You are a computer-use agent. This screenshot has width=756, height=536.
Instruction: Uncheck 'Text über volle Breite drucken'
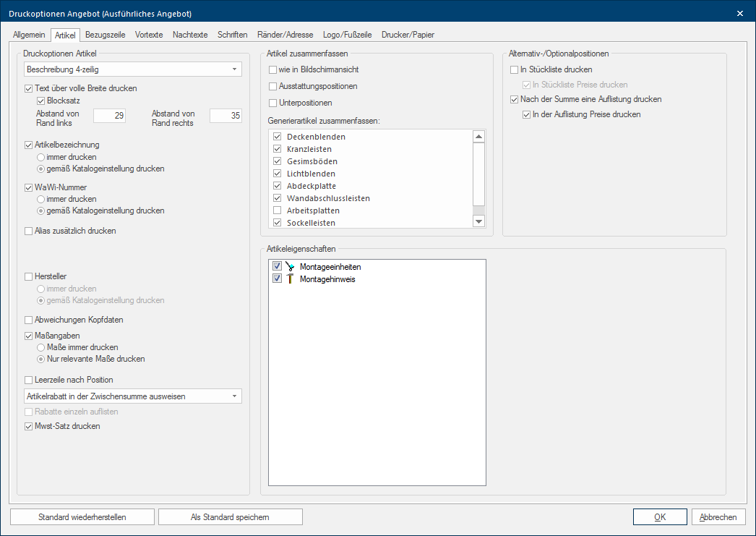click(x=28, y=89)
